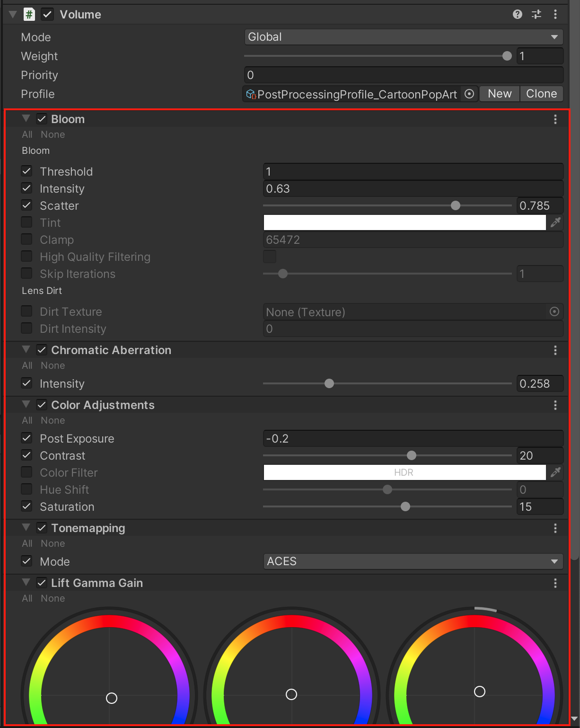
Task: Click the Tint eyedropper icon
Action: pyautogui.click(x=555, y=222)
